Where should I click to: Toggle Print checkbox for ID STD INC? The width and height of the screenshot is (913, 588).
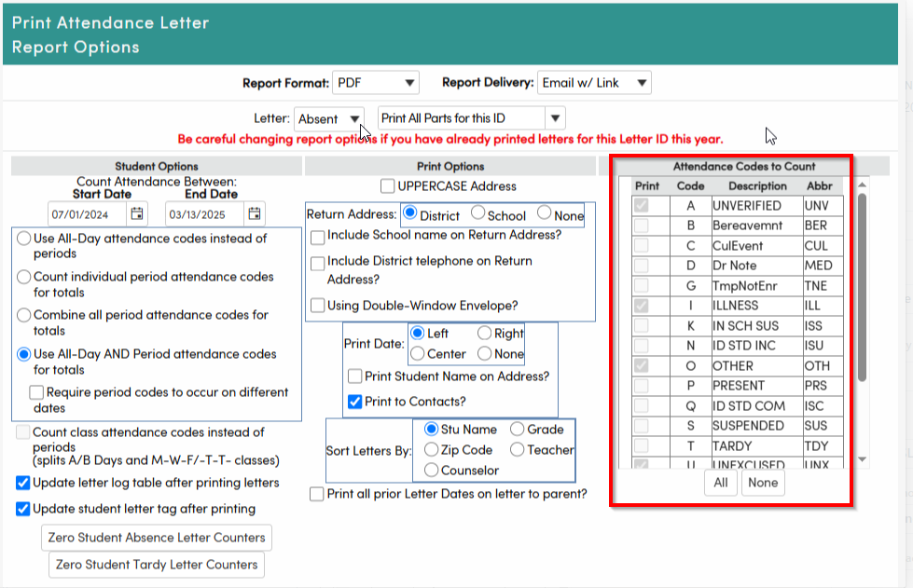(641, 346)
